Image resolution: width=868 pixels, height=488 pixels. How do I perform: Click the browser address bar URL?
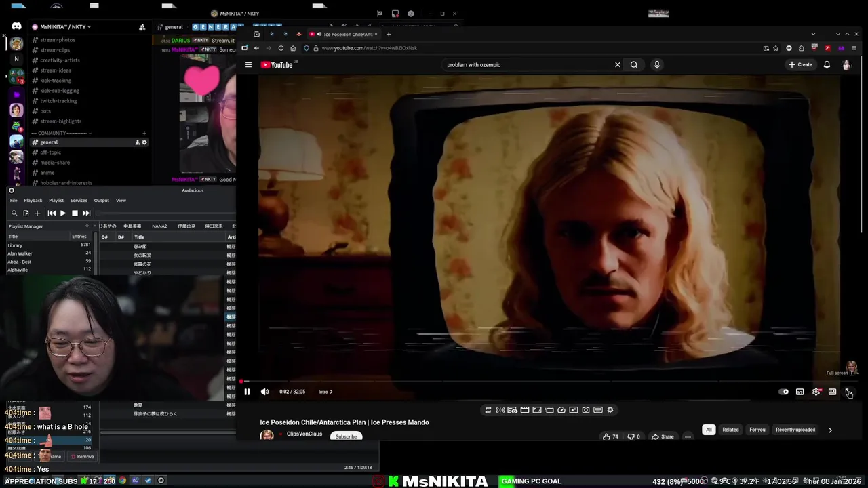[369, 48]
